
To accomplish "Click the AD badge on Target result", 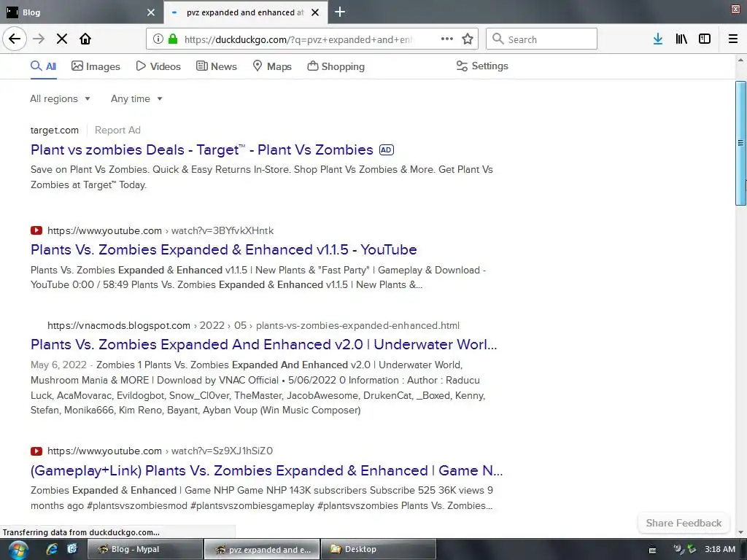I will coord(387,150).
